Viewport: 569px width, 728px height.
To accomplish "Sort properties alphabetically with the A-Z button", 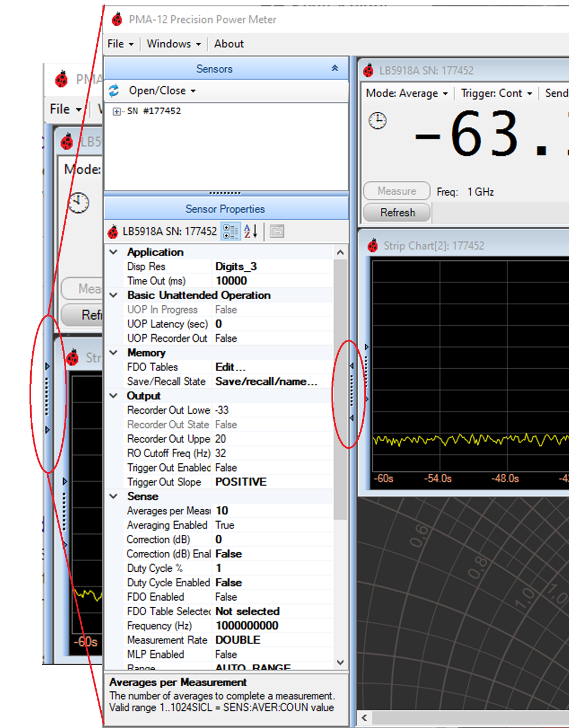I will tap(251, 231).
